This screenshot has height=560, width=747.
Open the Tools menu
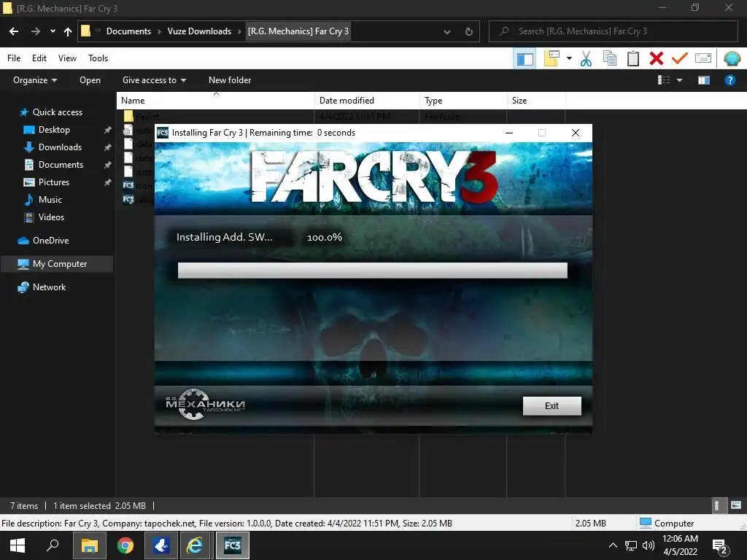[x=98, y=58]
